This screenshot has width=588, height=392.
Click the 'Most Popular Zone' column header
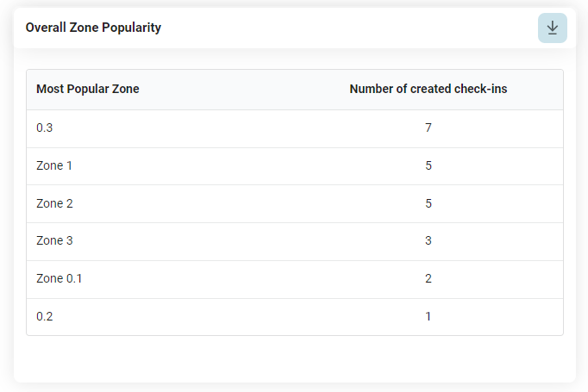coord(88,89)
